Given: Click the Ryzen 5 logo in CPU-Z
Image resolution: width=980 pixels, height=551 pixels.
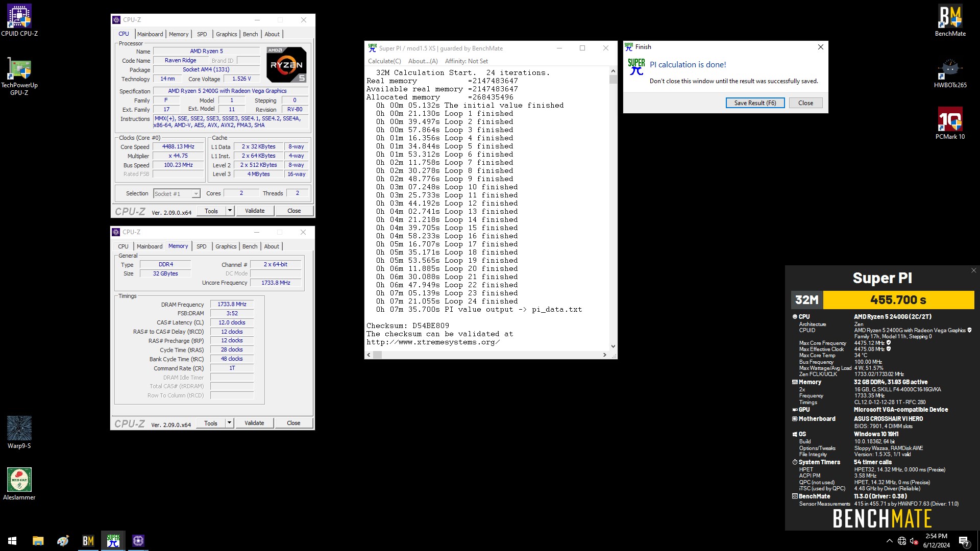Looking at the screenshot, I should [x=286, y=65].
